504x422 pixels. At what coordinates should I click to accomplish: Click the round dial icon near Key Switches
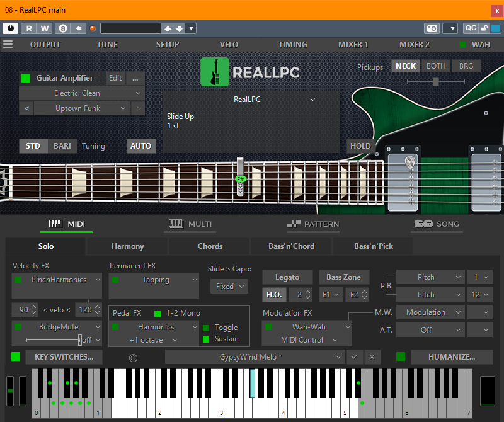[x=133, y=358]
